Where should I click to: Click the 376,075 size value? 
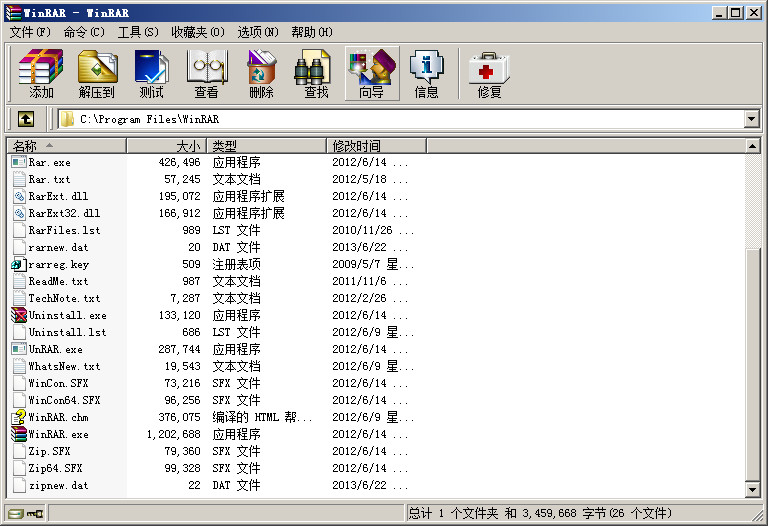[179, 417]
